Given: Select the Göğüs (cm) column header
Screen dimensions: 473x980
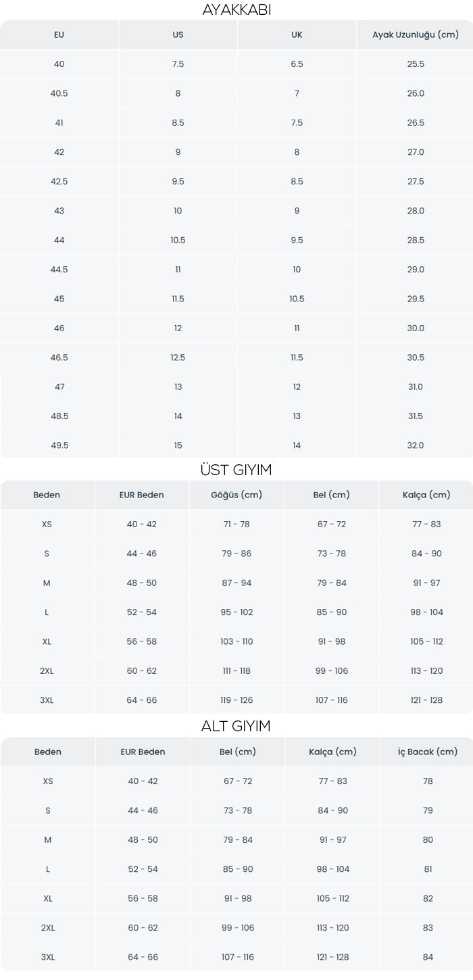Looking at the screenshot, I should [x=236, y=495].
